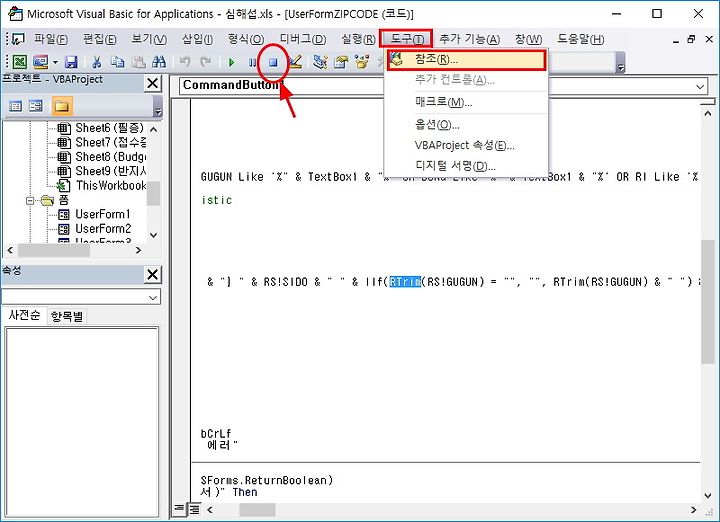Select 옵션(O)... menu entry
720x522 pixels.
[467, 124]
